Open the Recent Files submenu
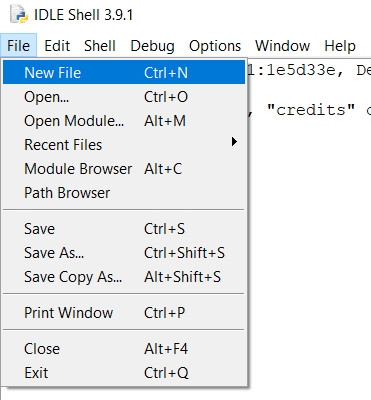The width and height of the screenshot is (371, 400). pyautogui.click(x=124, y=145)
